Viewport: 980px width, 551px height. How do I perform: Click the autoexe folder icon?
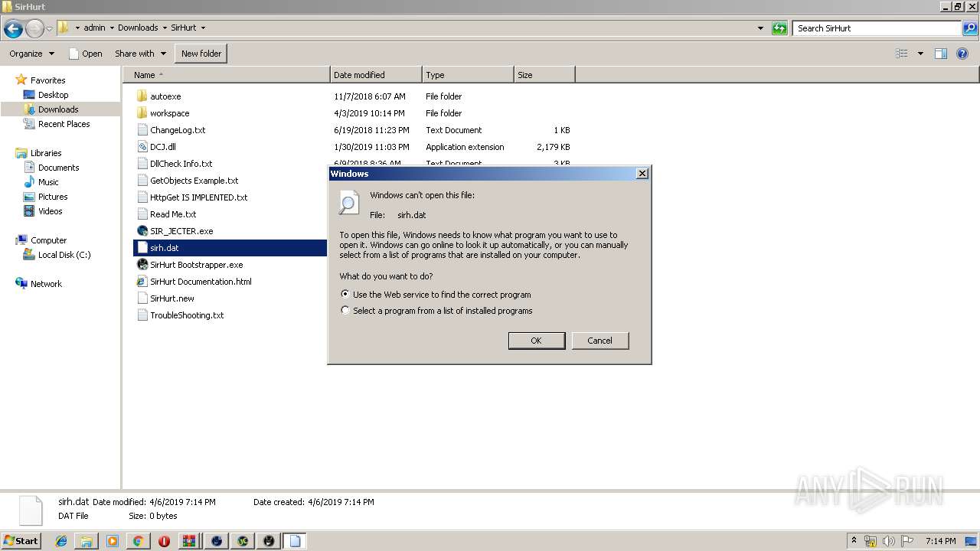click(142, 96)
